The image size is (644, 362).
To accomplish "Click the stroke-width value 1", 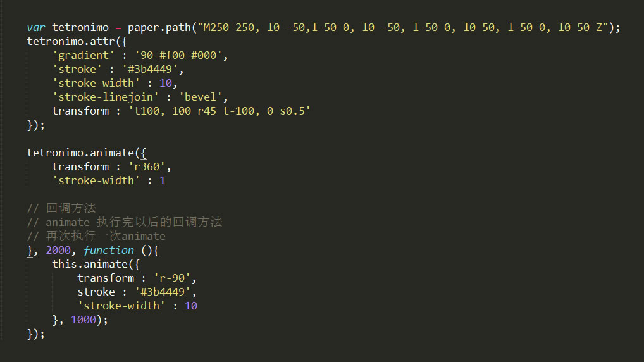I will tap(162, 181).
